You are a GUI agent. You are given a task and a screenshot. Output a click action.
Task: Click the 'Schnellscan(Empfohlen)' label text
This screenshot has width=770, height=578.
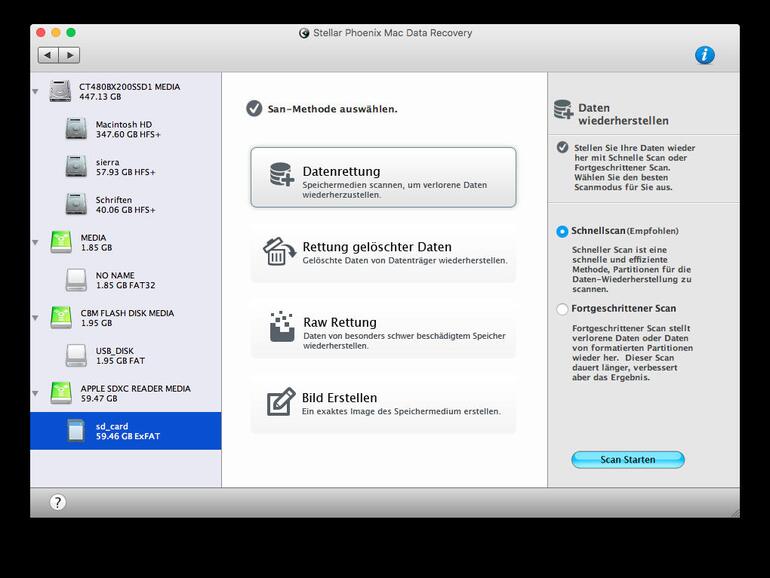click(625, 231)
